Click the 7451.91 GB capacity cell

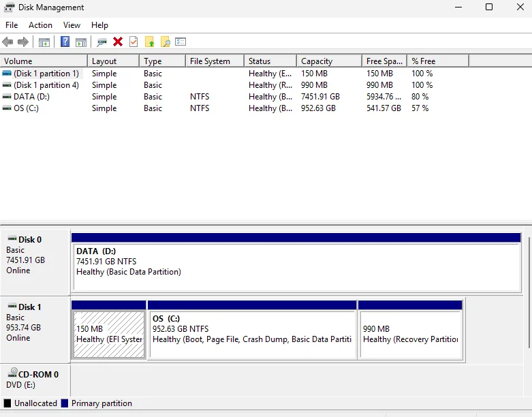click(x=320, y=97)
